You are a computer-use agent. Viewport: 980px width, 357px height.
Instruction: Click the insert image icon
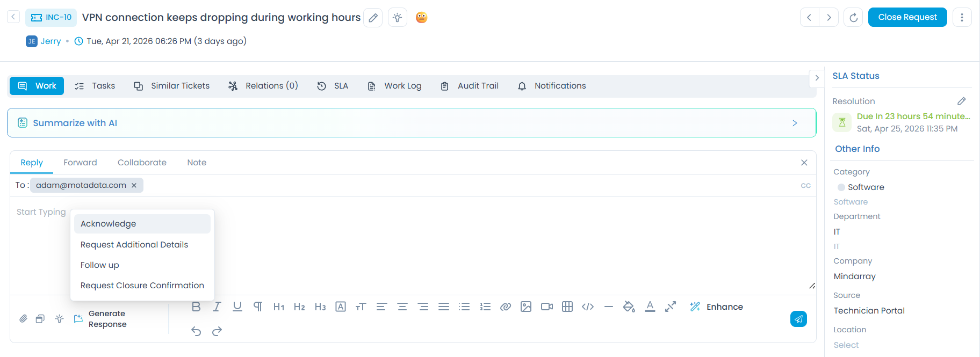tap(526, 307)
